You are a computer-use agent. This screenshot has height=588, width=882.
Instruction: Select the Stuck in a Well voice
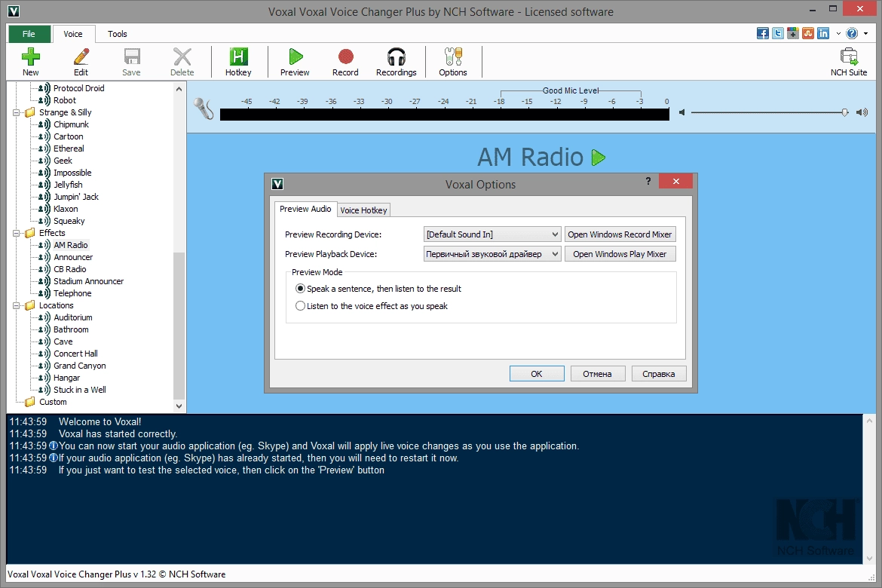pos(80,390)
